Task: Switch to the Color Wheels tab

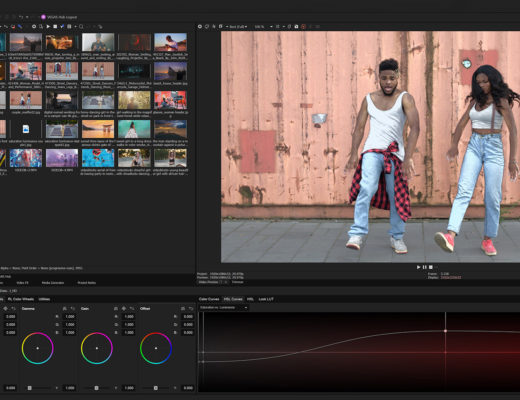Action: click(x=21, y=299)
